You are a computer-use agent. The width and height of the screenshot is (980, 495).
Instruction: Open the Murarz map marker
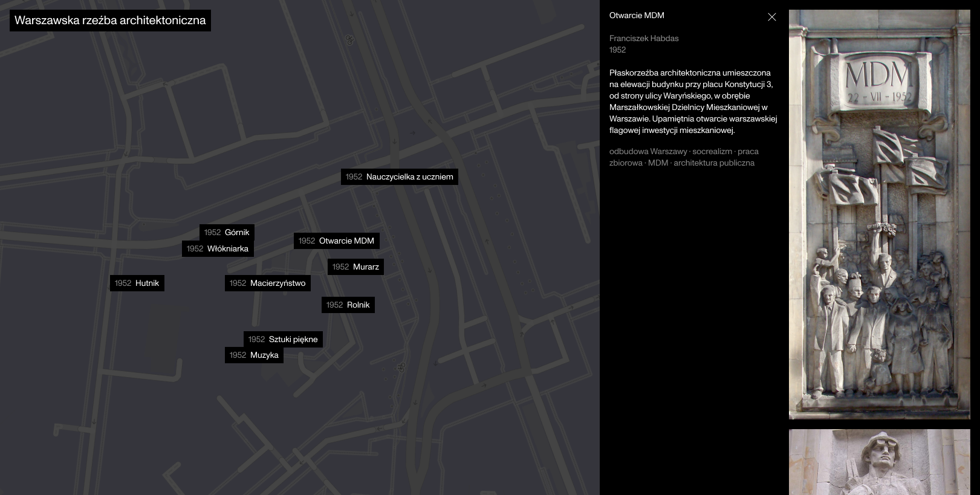[x=355, y=267]
